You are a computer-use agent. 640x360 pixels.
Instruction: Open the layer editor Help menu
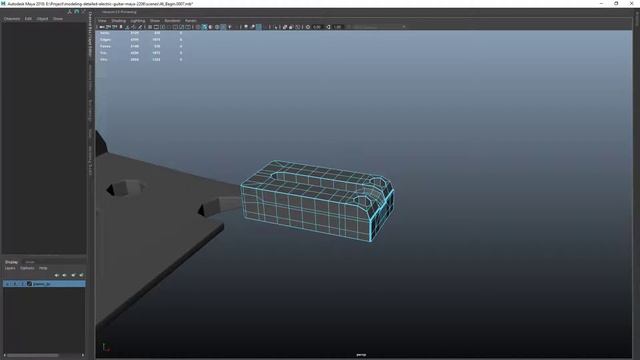click(x=43, y=268)
